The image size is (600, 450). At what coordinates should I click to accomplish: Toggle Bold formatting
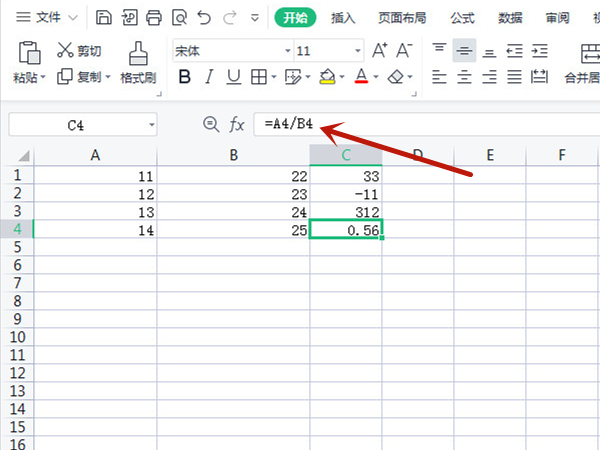click(182, 76)
